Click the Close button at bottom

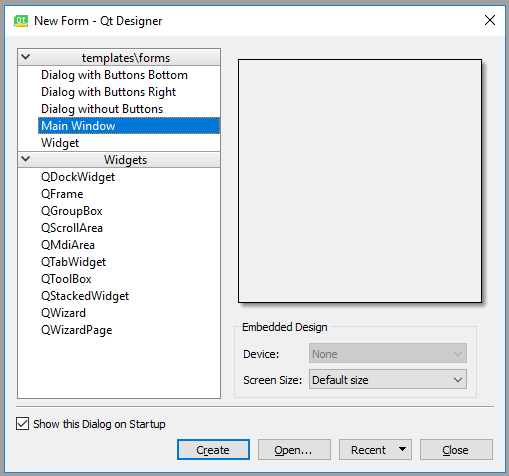pos(456,450)
